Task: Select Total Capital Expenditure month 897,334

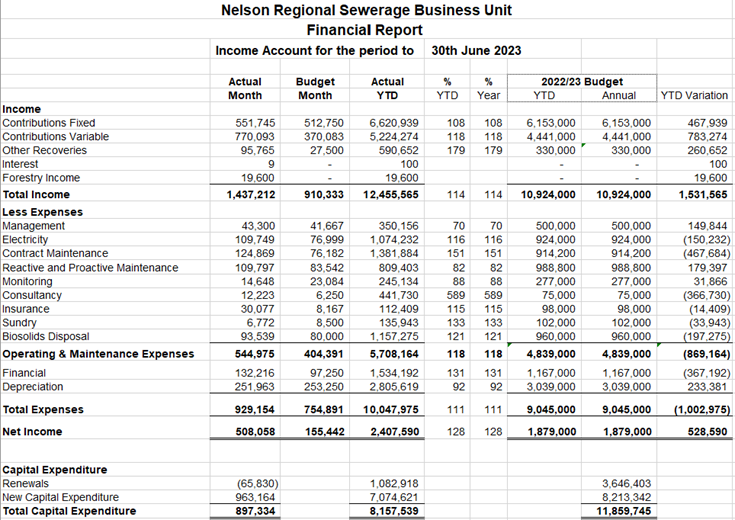Action: pos(255,511)
